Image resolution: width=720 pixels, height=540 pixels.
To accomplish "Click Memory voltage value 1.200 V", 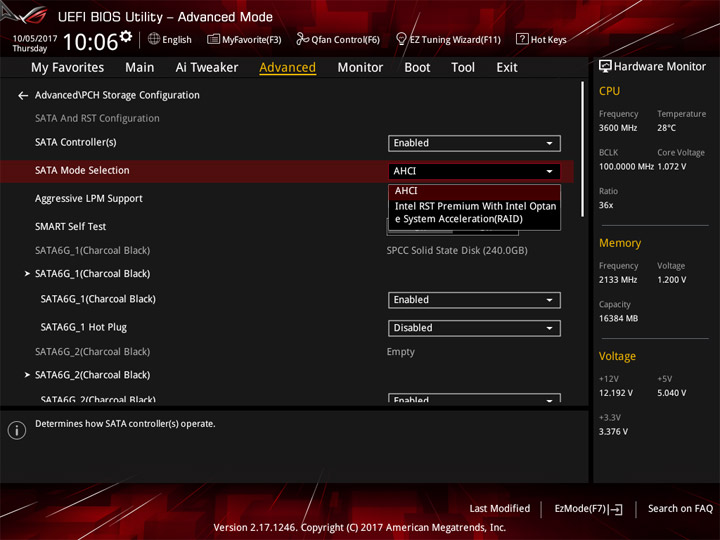I will (x=672, y=280).
